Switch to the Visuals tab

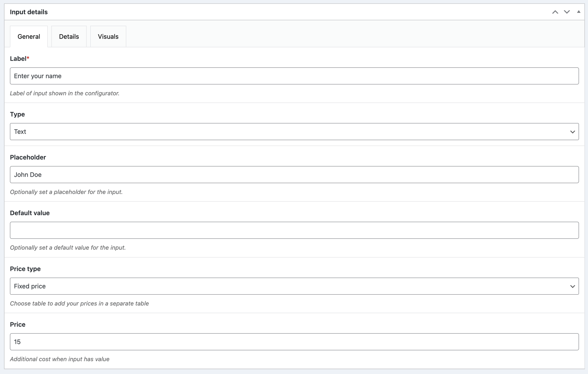[x=108, y=37]
